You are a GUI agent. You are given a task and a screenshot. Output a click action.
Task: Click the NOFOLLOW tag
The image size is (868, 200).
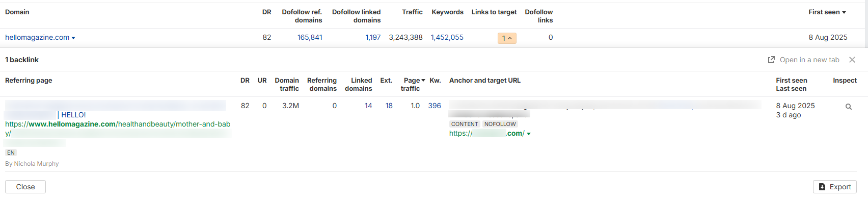click(x=500, y=124)
